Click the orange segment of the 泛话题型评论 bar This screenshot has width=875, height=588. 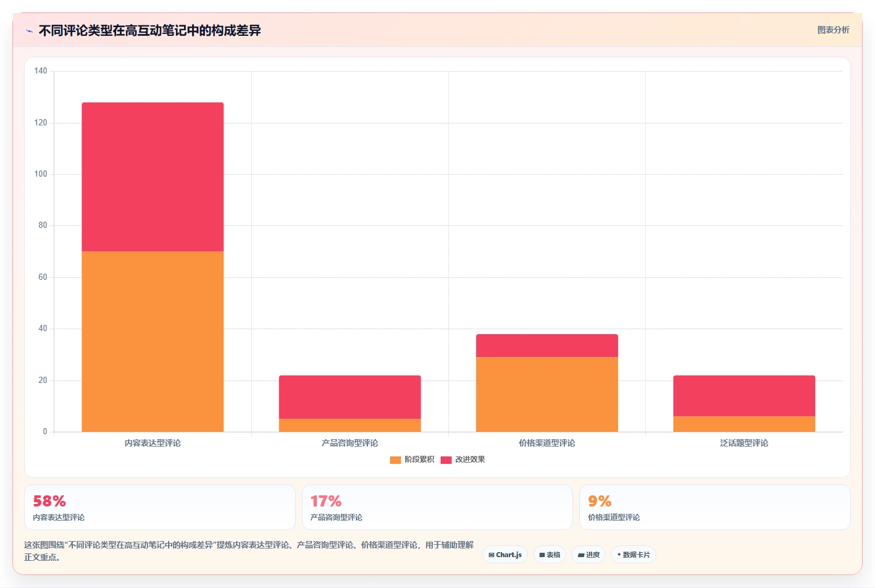coord(744,424)
